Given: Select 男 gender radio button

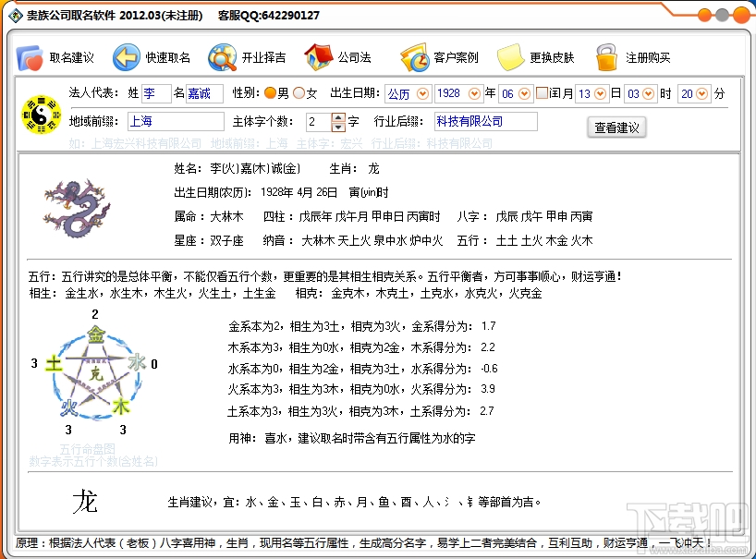Looking at the screenshot, I should click(x=271, y=93).
